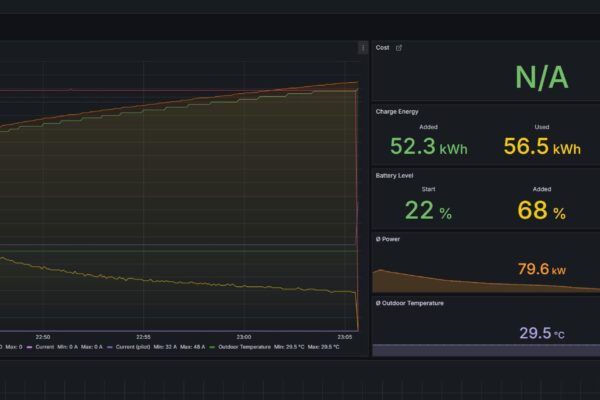Click the N/A cost value
Viewport: 600px width, 400px height.
pos(541,76)
